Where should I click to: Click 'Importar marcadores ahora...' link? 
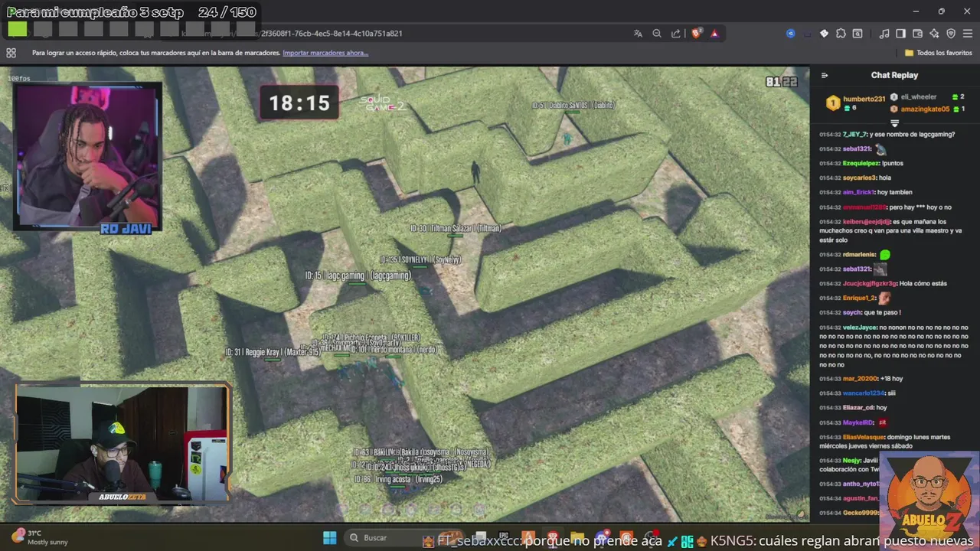coord(325,53)
